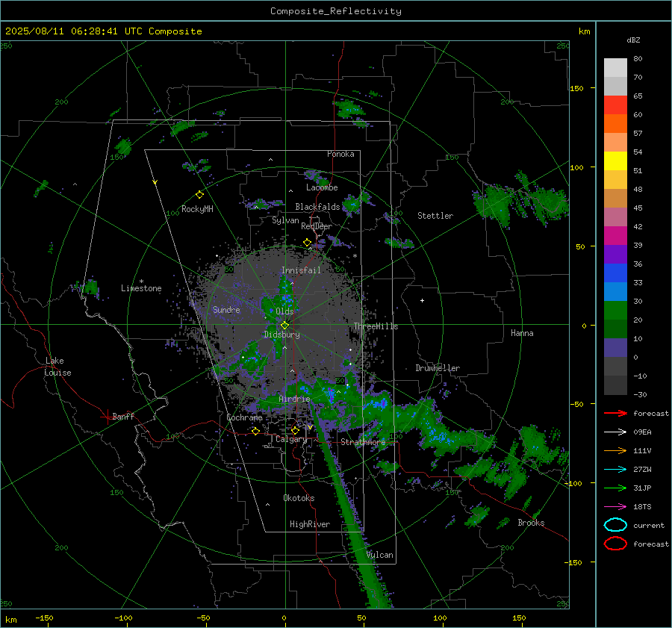Click the ThreeHills city label
This screenshot has height=628, width=672.
tap(376, 326)
